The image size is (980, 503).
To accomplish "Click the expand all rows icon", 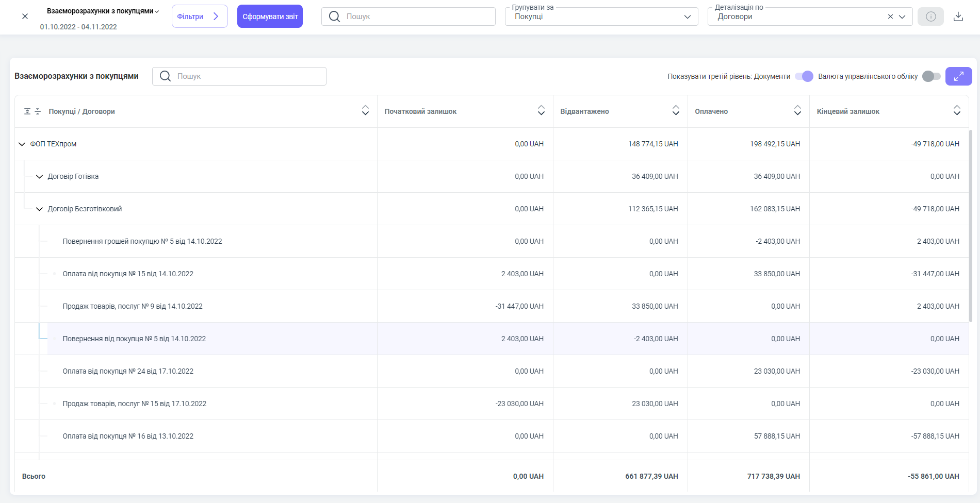I will tap(27, 111).
